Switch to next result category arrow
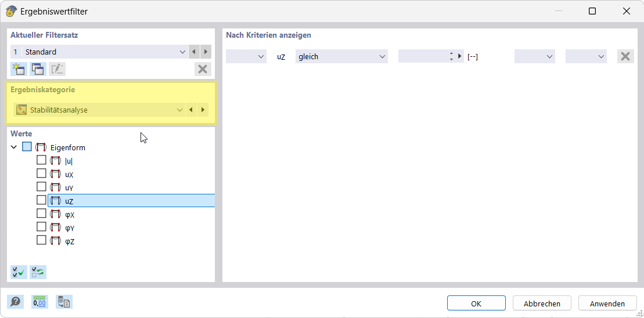The height and width of the screenshot is (318, 644). (203, 110)
